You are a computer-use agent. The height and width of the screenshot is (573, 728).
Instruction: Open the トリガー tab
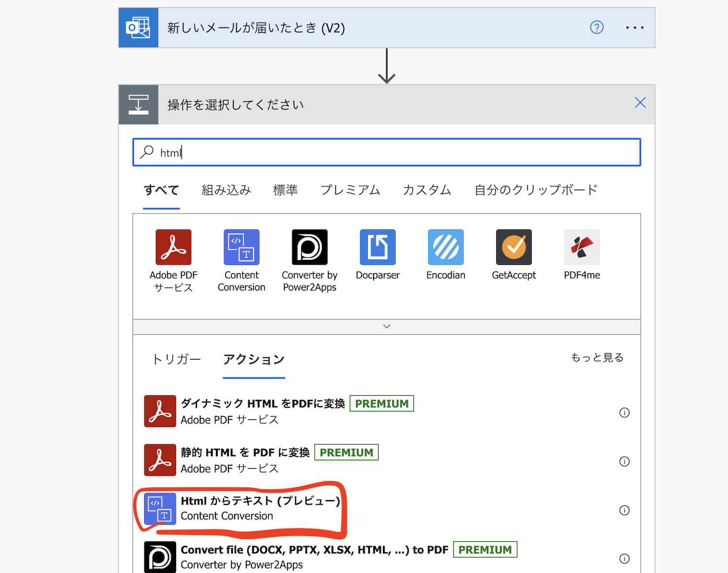click(176, 359)
